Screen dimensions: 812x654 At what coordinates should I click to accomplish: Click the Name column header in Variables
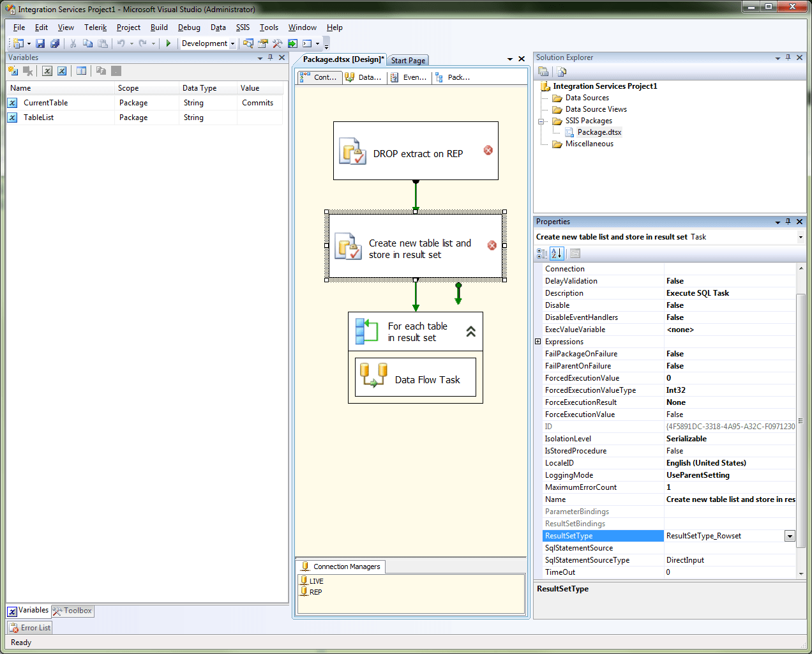tap(60, 88)
